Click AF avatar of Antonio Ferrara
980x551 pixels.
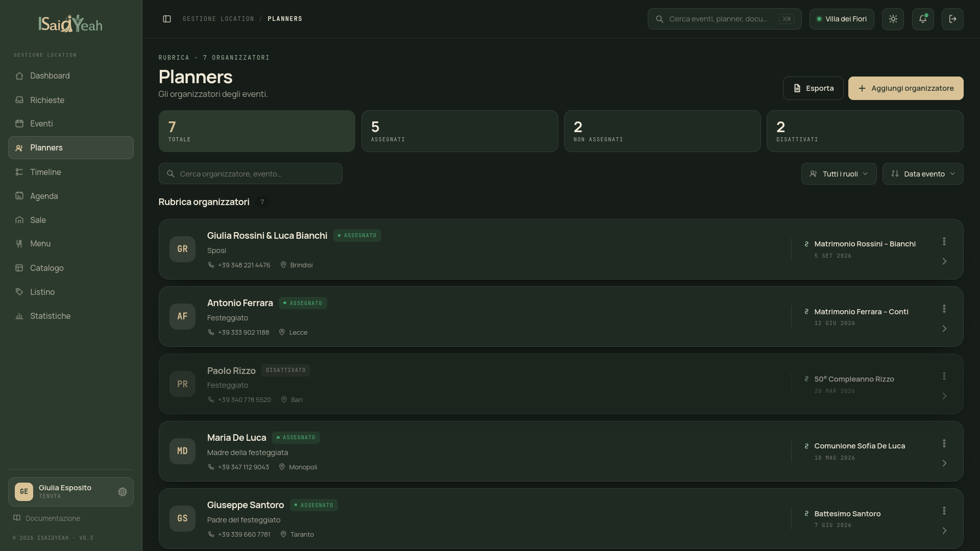pos(182,316)
